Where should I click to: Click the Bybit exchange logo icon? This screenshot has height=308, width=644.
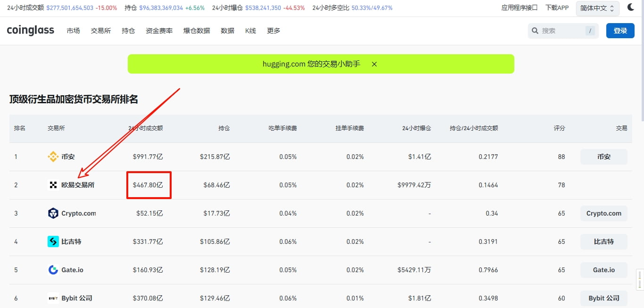pyautogui.click(x=53, y=298)
